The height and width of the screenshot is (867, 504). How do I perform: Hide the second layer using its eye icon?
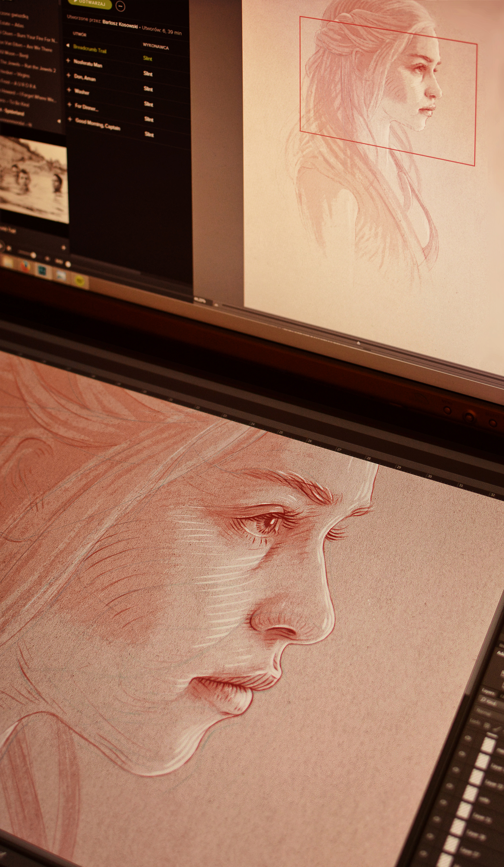coord(462,753)
